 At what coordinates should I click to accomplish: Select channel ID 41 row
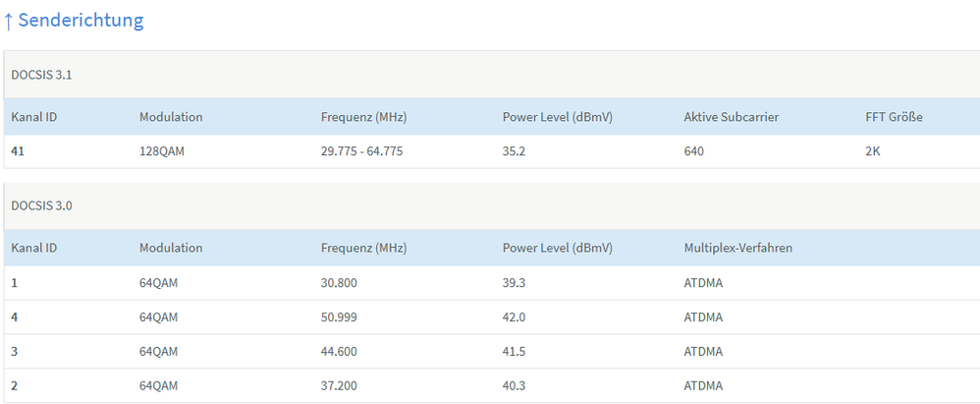click(x=18, y=151)
